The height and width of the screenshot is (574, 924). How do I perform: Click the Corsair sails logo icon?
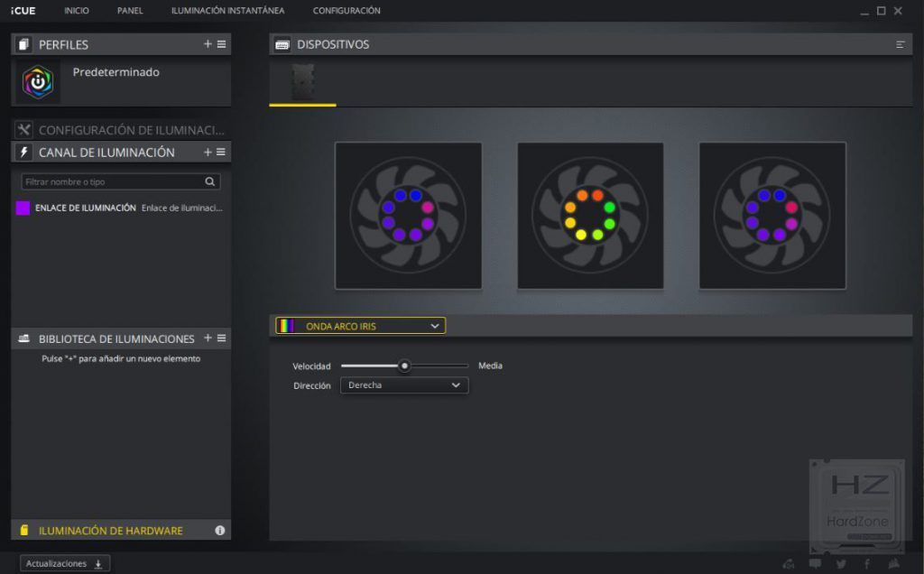(894, 564)
